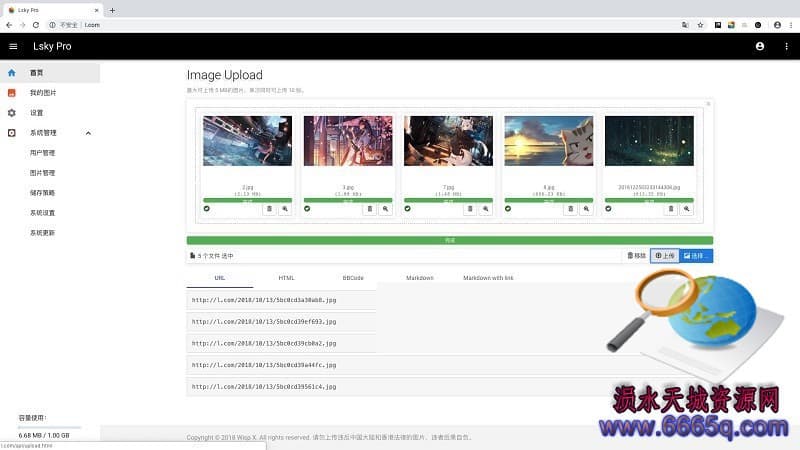Switch to Markdown with link tab

[488, 278]
